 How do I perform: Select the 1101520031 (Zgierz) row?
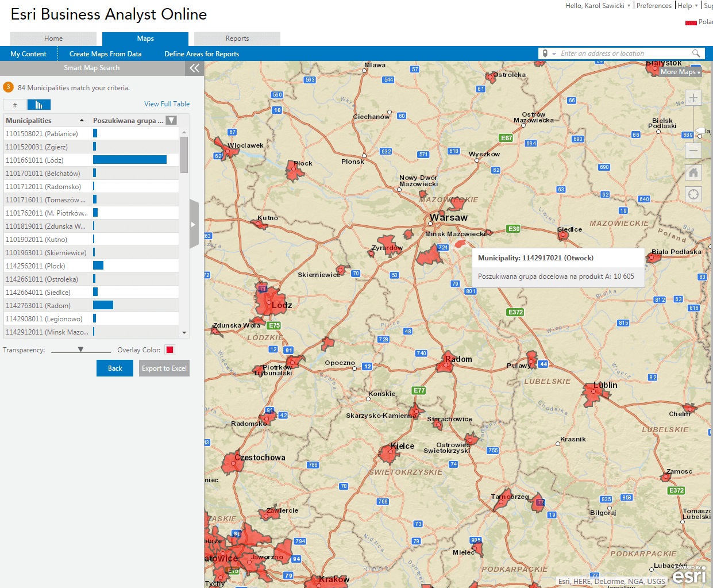pos(91,147)
